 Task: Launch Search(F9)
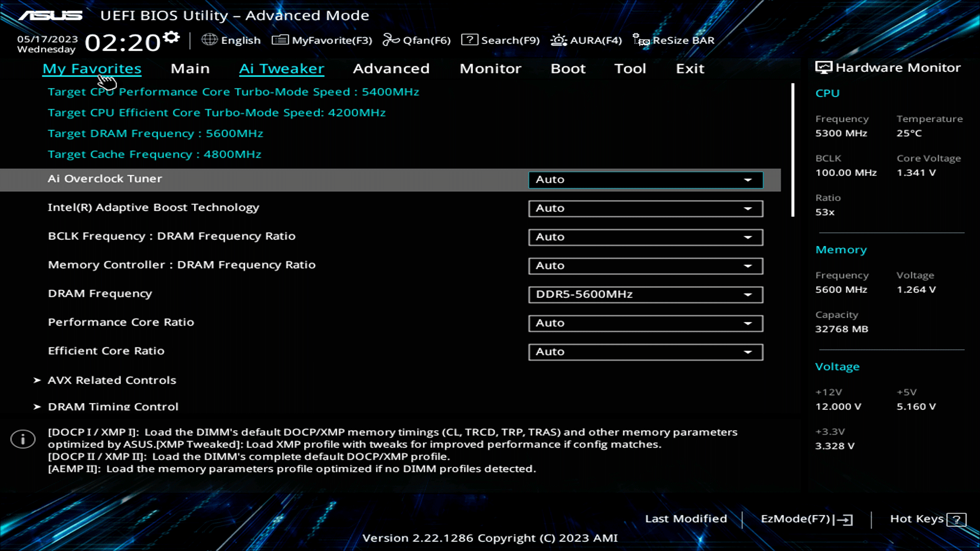(470, 39)
